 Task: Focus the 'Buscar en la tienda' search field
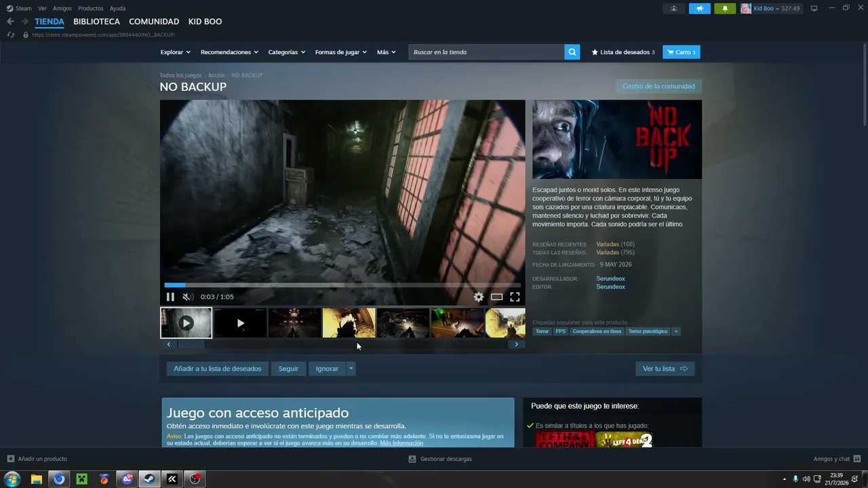[x=487, y=52]
